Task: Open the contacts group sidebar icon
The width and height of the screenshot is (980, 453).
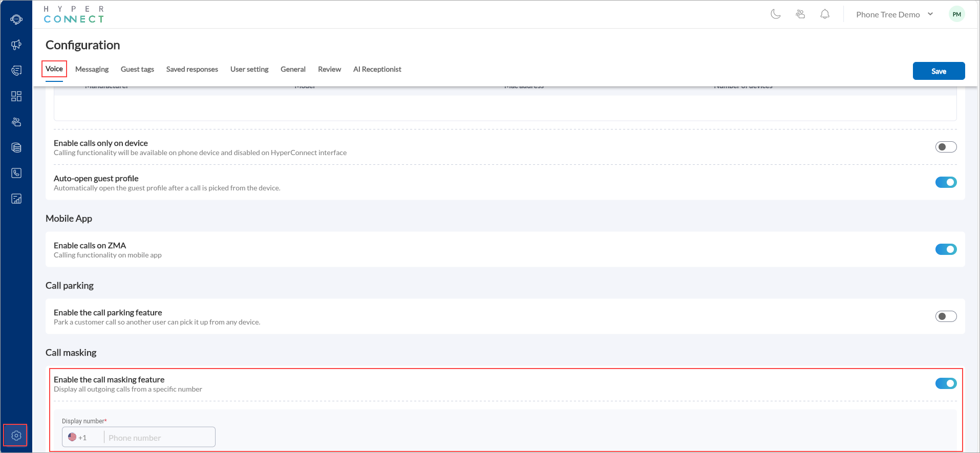Action: pyautogui.click(x=16, y=122)
